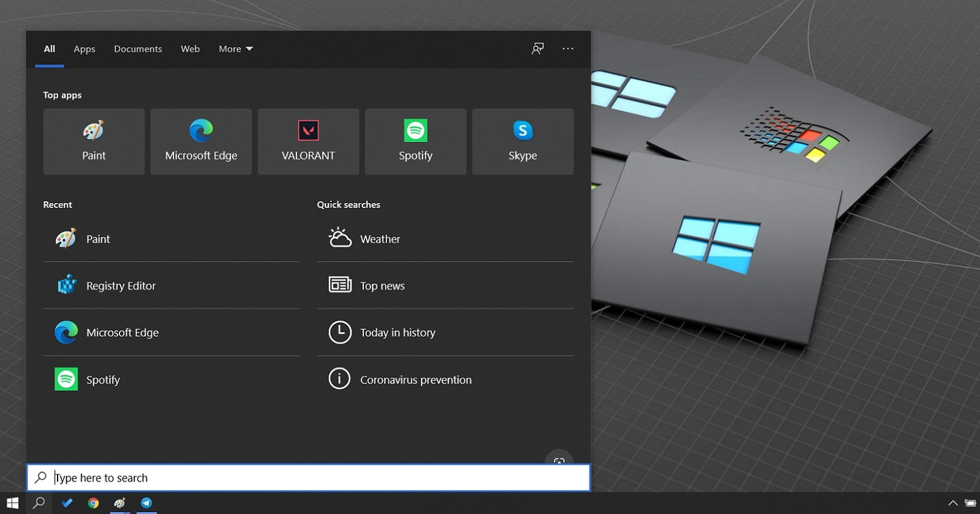Open Google Chrome from the taskbar
The width and height of the screenshot is (980, 514).
tap(93, 503)
